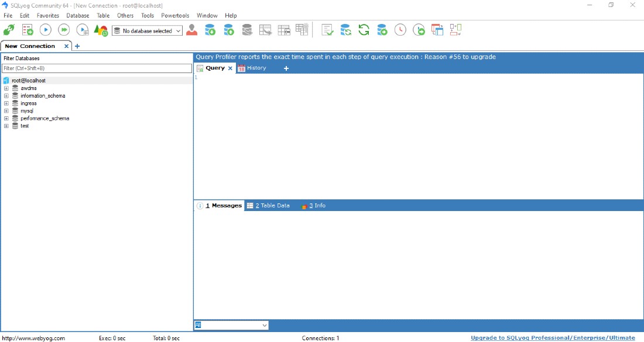The image size is (644, 342).
Task: Open a new query editor via toolbar icon
Action: pyautogui.click(x=28, y=30)
